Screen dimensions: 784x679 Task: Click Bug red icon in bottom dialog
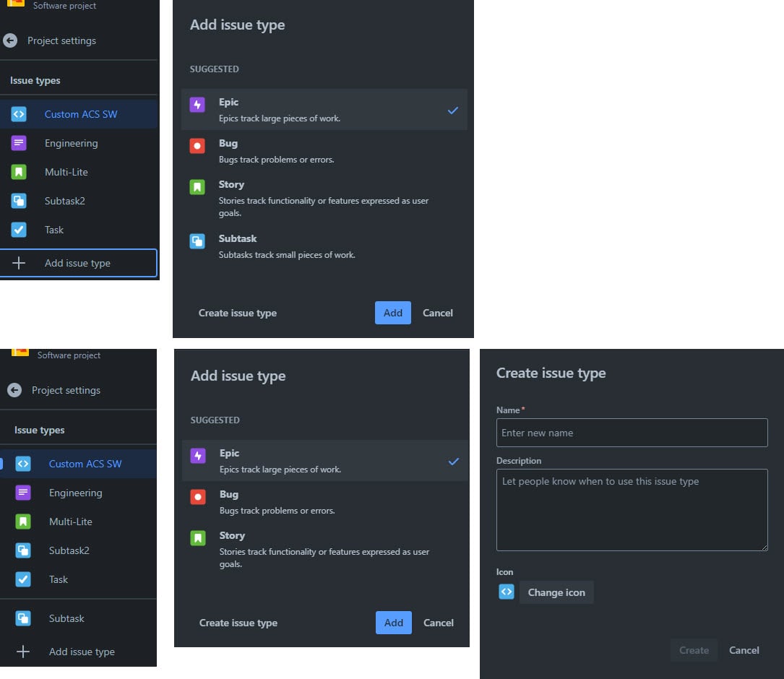tap(198, 497)
